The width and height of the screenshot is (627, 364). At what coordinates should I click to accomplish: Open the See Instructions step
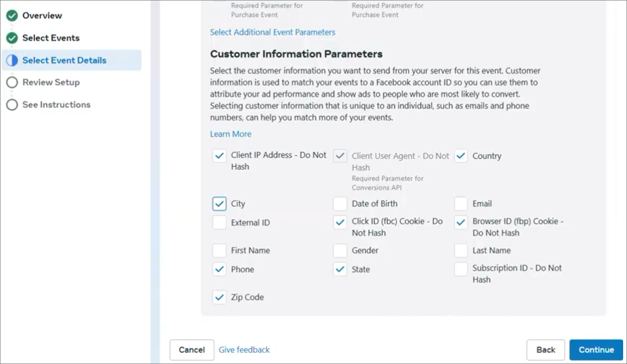tap(56, 104)
